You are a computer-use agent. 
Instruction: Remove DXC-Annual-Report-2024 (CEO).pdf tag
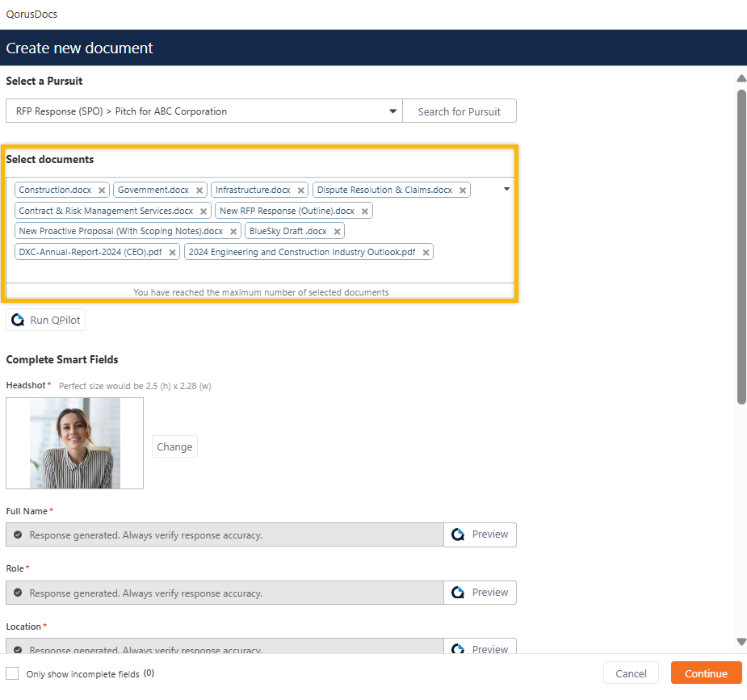(173, 253)
